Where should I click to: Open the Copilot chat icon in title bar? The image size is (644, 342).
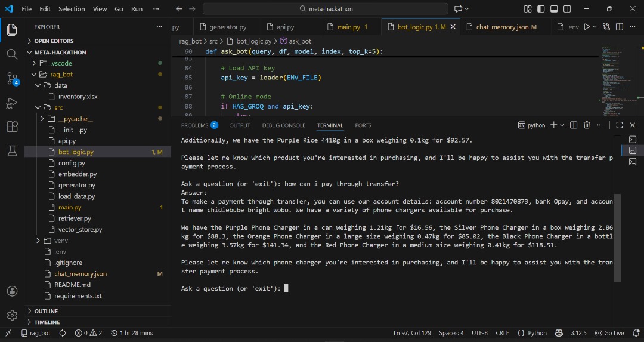tap(458, 8)
